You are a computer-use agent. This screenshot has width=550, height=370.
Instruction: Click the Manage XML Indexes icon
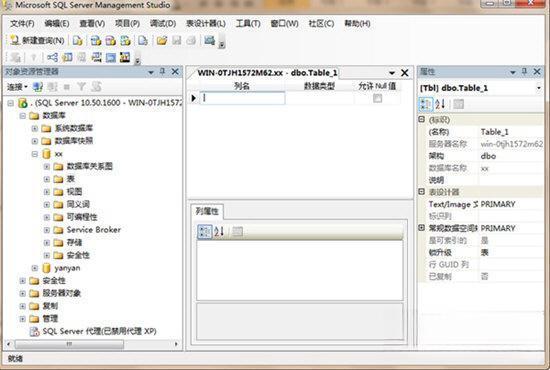96,58
